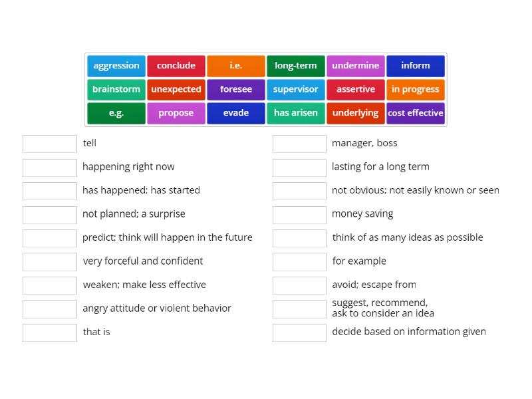The width and height of the screenshot is (532, 399).
Task: Select the "in progress" tile
Action: (416, 89)
